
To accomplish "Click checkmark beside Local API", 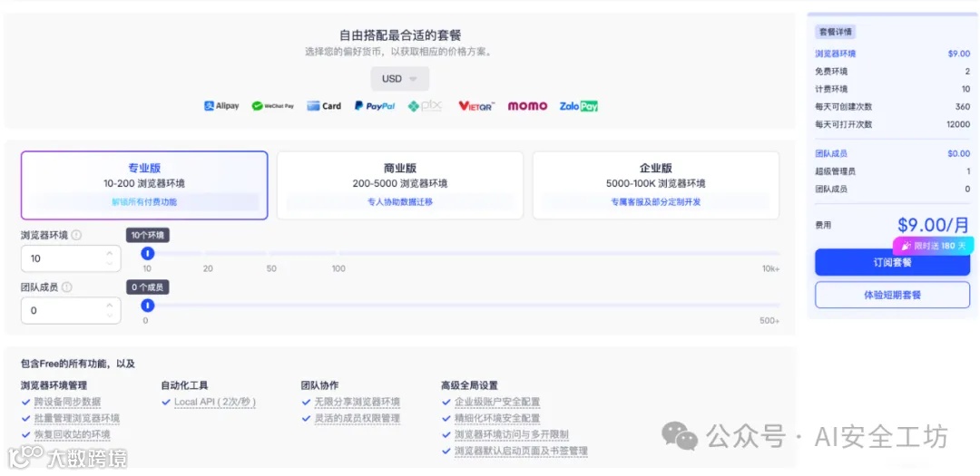I will 166,402.
